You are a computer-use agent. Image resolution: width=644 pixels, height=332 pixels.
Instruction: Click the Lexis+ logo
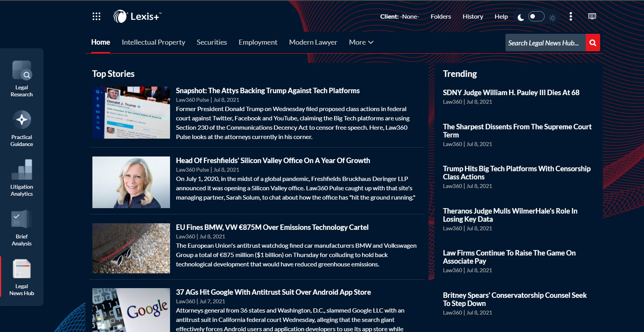coord(137,16)
